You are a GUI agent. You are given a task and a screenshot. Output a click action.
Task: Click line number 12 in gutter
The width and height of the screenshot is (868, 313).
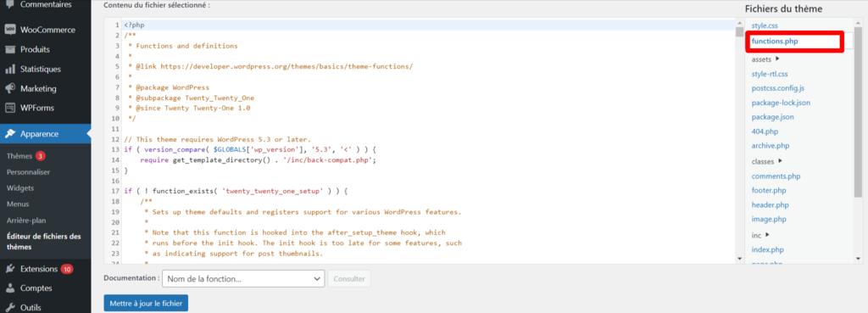click(x=115, y=139)
